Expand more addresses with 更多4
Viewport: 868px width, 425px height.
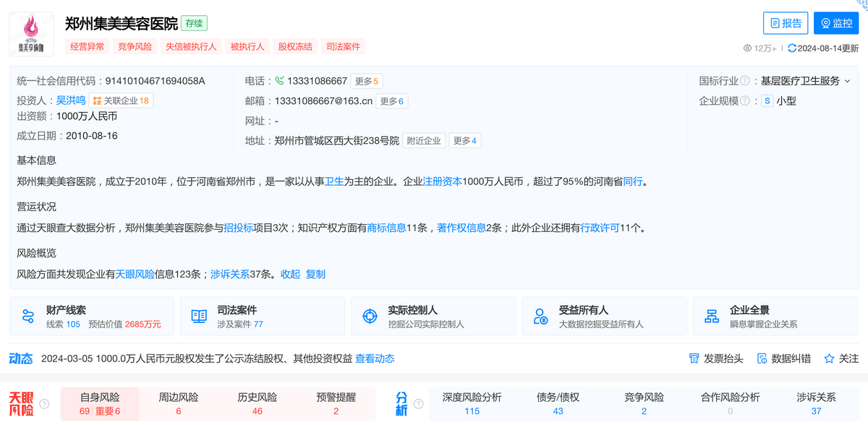[x=464, y=141]
